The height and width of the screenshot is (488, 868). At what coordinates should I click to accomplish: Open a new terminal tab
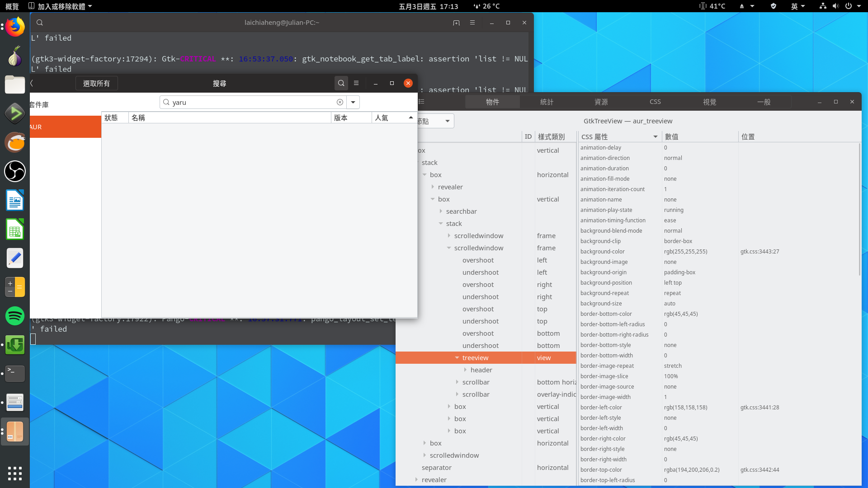coord(456,23)
